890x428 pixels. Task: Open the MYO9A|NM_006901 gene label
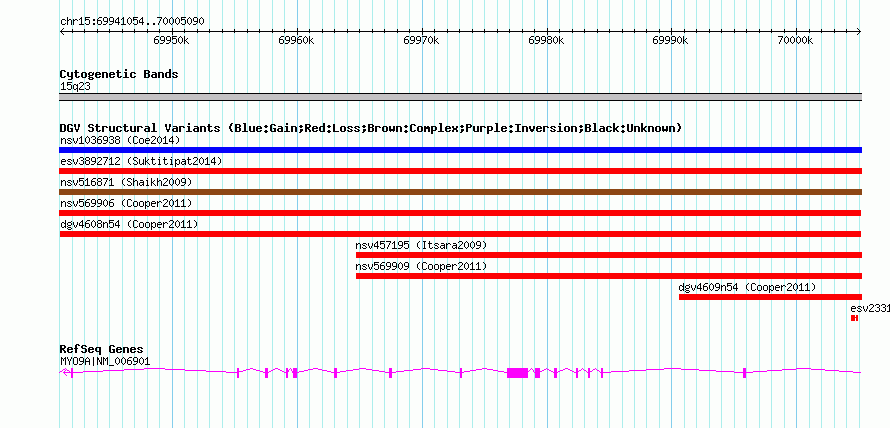pos(105,362)
